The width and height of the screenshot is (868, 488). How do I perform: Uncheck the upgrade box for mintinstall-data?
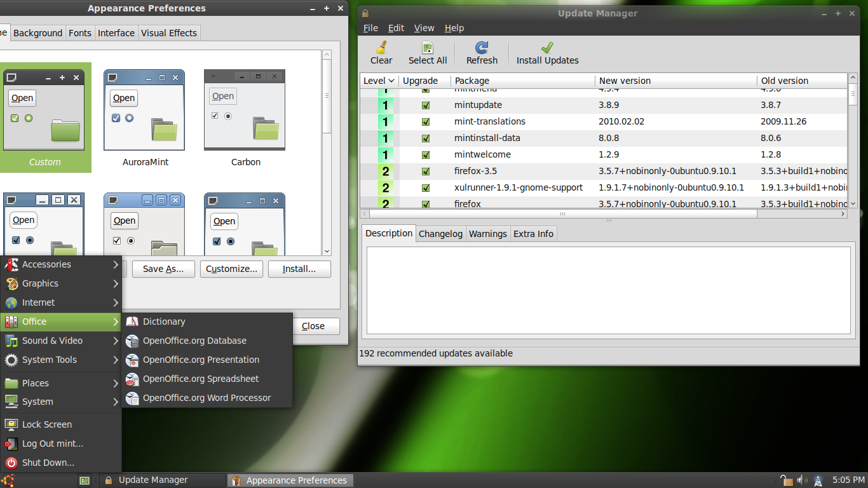[426, 138]
